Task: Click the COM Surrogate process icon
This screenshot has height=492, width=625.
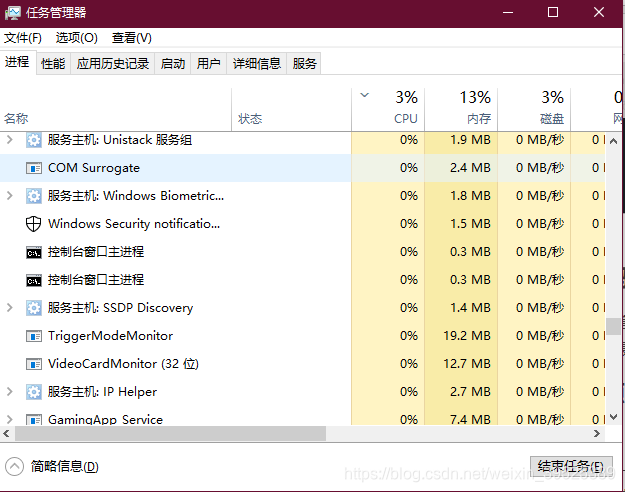Action: point(34,168)
